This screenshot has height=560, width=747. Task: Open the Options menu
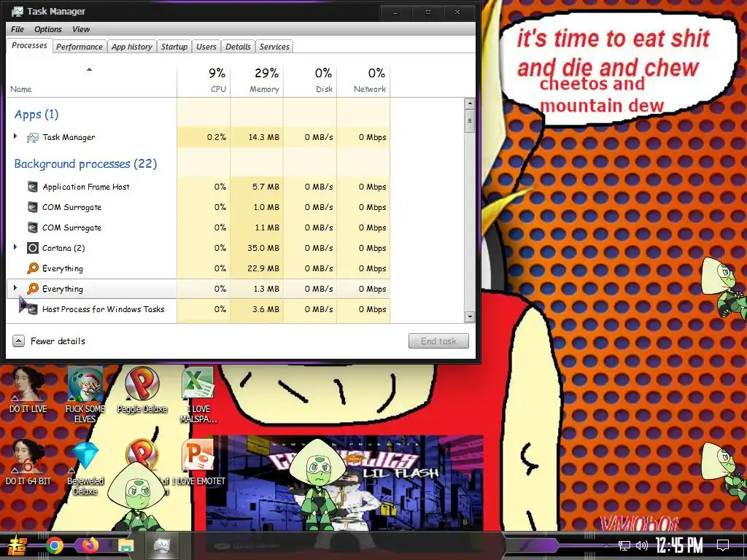(x=48, y=29)
